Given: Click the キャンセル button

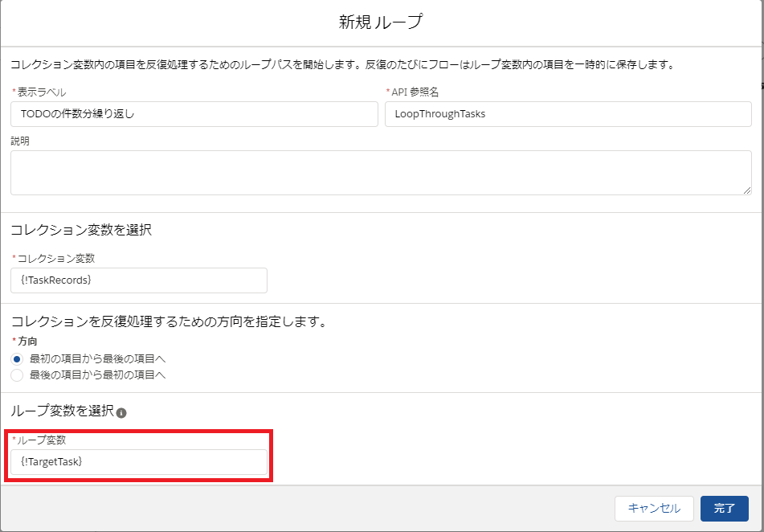Looking at the screenshot, I should [654, 509].
